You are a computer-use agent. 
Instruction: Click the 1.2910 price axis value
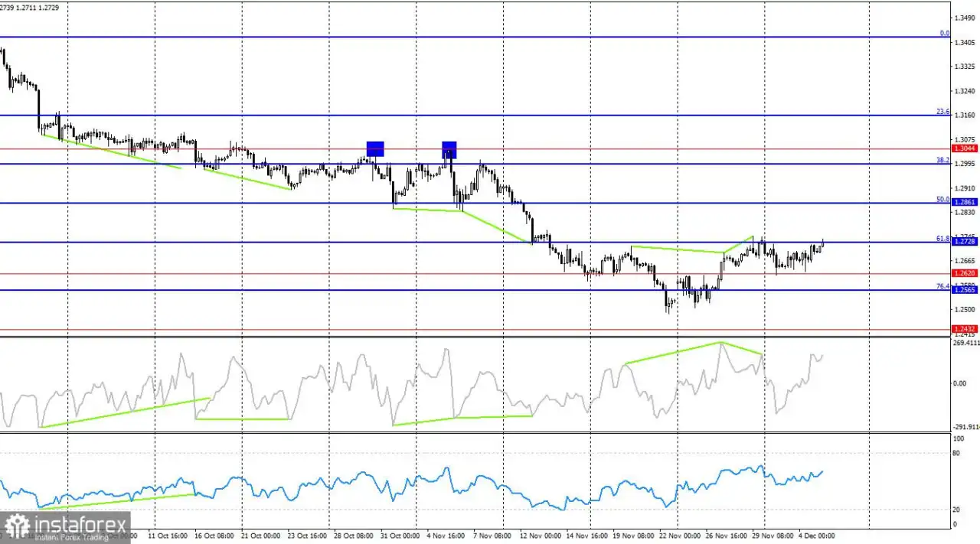[x=963, y=187]
